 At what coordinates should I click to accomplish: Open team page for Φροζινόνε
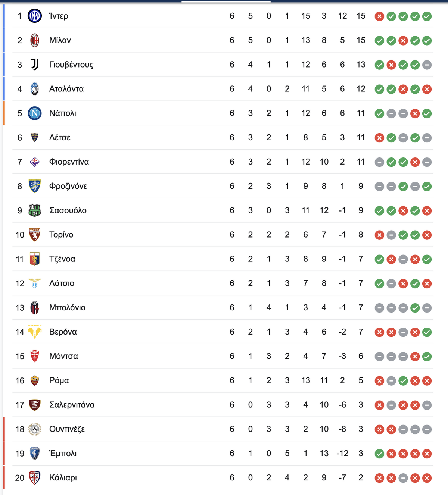coord(68,186)
